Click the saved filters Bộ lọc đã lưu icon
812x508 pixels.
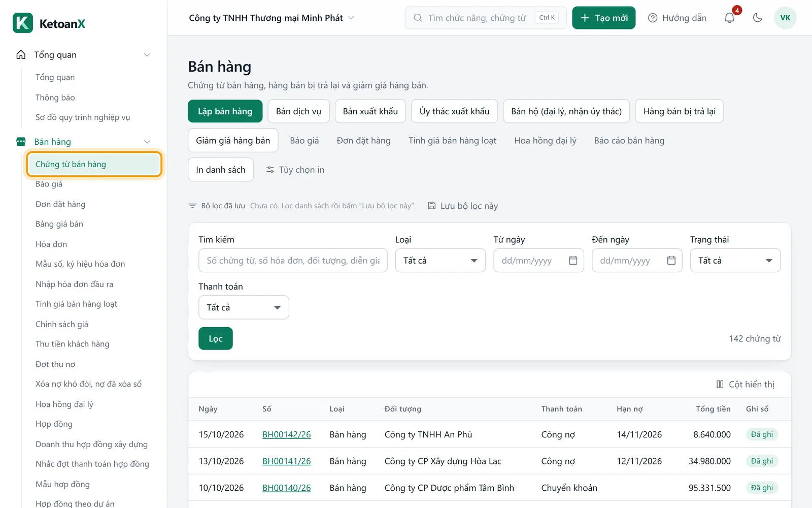(192, 206)
